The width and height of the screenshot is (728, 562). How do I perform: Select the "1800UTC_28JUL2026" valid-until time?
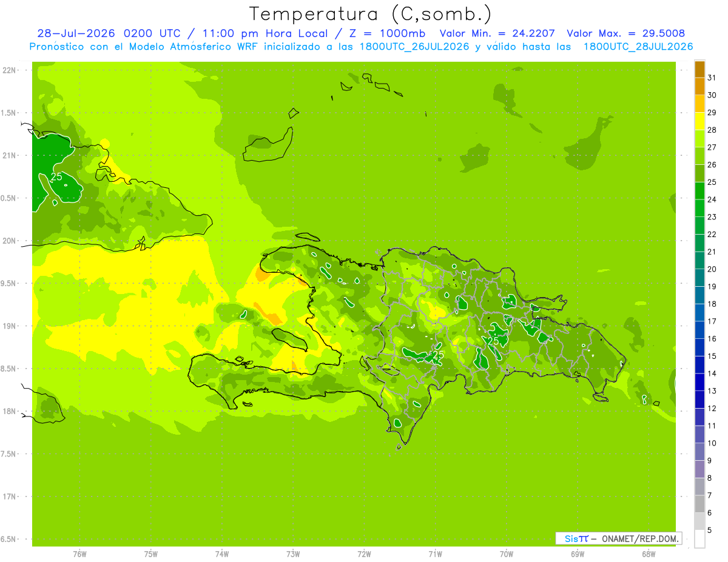[638, 47]
